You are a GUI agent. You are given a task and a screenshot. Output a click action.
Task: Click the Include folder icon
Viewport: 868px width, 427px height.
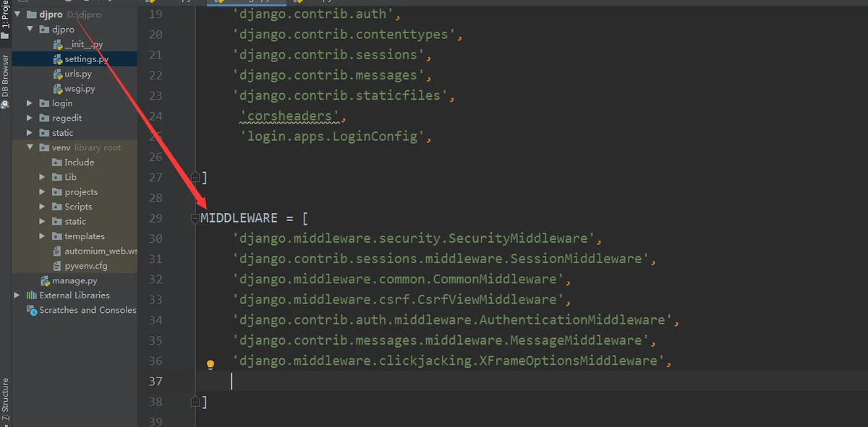click(x=58, y=163)
